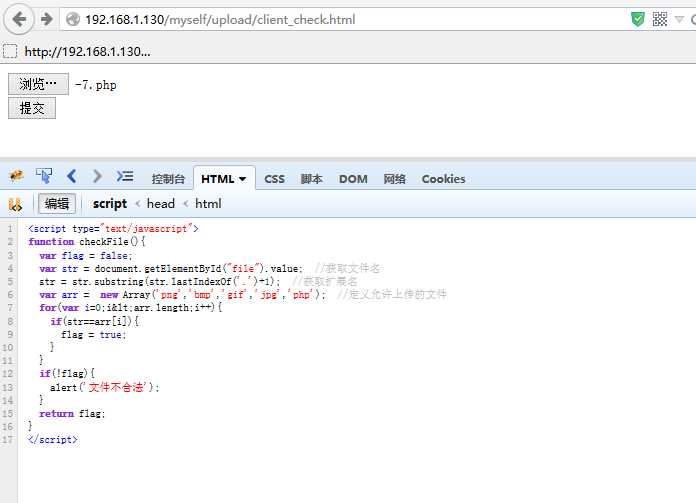Click the 提交 submit button
The height and width of the screenshot is (503, 696).
32,108
